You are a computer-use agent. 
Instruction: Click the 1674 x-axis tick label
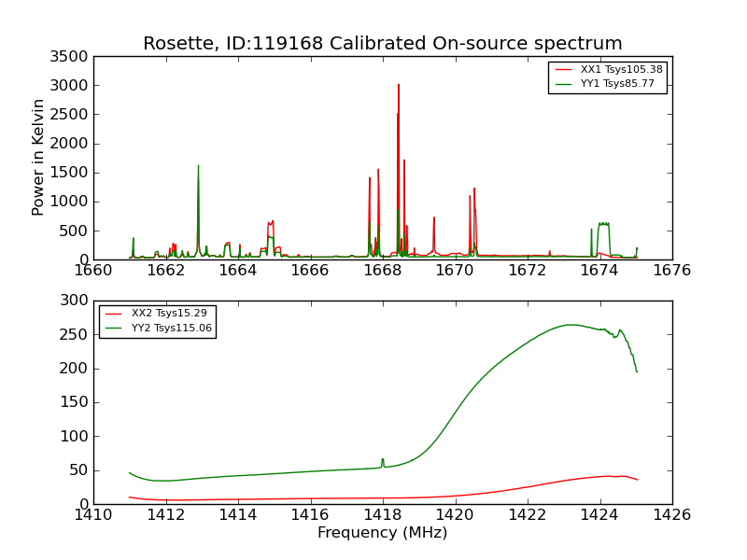(600, 271)
